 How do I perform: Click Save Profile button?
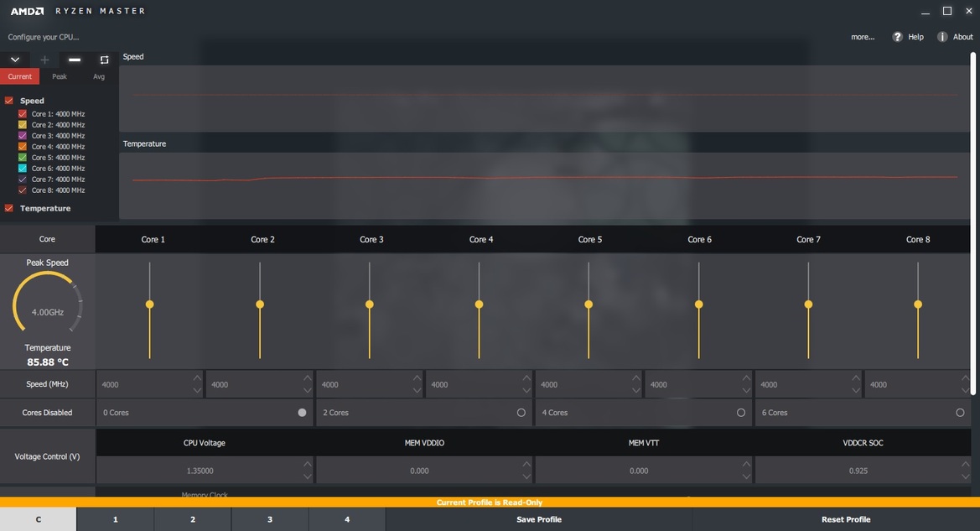pyautogui.click(x=539, y=519)
